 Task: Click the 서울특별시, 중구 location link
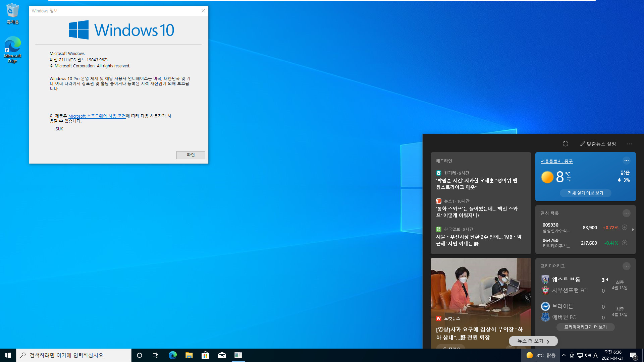click(556, 161)
